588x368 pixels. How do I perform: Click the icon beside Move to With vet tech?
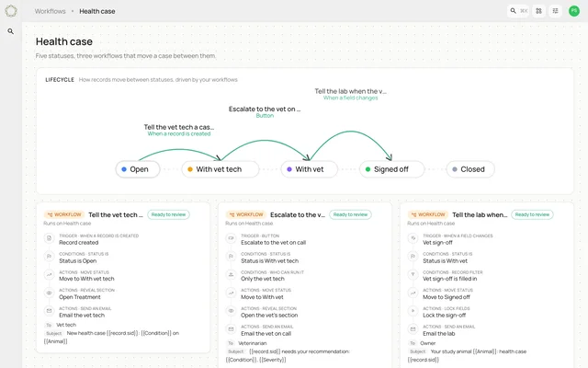[49, 275]
